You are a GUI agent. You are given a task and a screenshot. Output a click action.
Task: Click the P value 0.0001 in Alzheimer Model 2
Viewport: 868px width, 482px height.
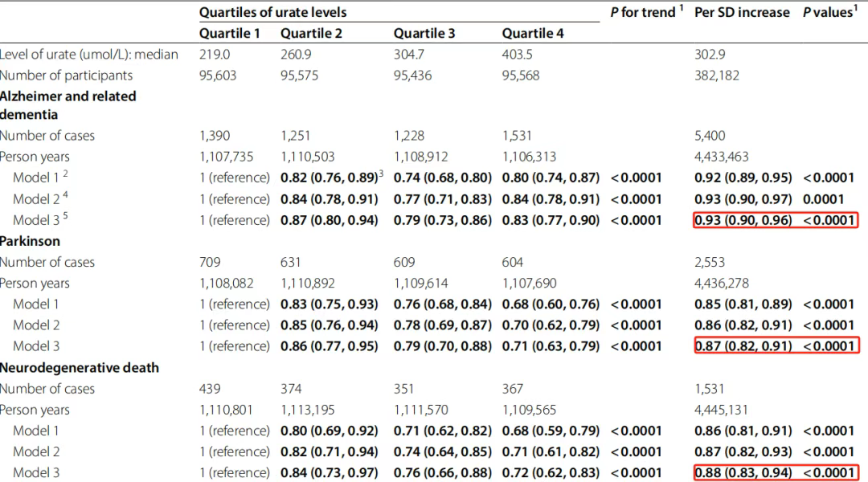coord(823,199)
